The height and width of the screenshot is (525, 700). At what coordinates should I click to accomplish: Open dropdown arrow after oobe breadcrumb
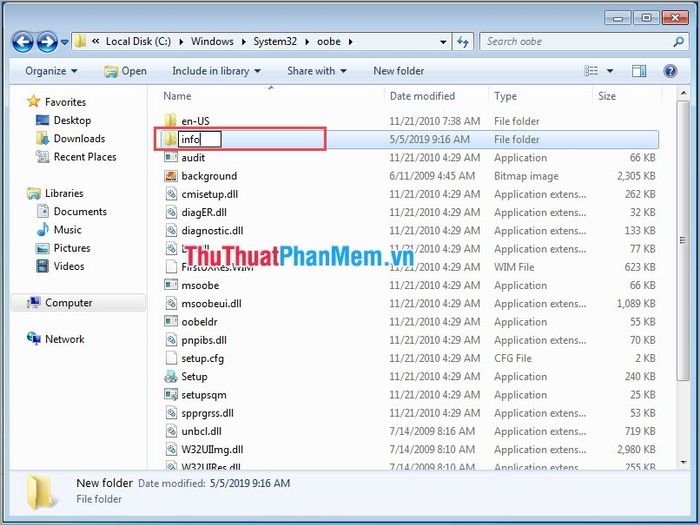(350, 42)
